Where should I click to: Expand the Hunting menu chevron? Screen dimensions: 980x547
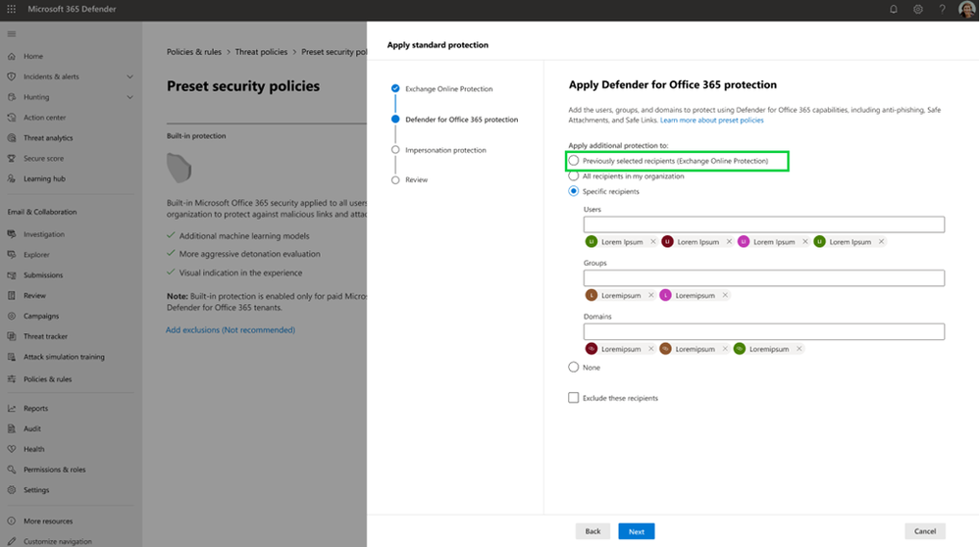tap(130, 97)
